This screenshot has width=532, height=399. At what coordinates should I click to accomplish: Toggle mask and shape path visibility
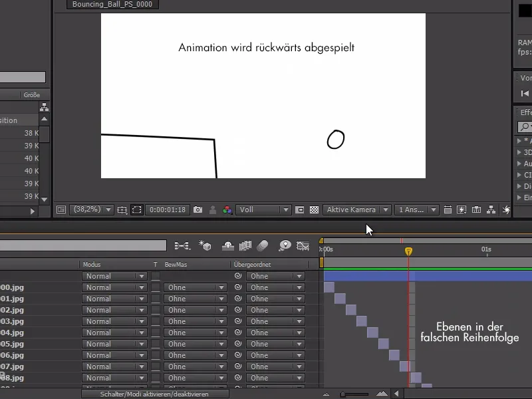click(x=137, y=209)
